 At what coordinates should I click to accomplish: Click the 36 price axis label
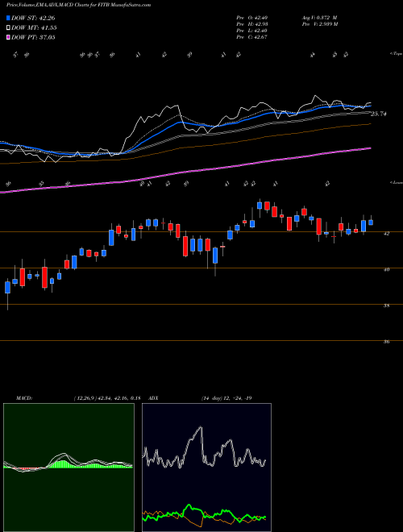pyautogui.click(x=387, y=342)
